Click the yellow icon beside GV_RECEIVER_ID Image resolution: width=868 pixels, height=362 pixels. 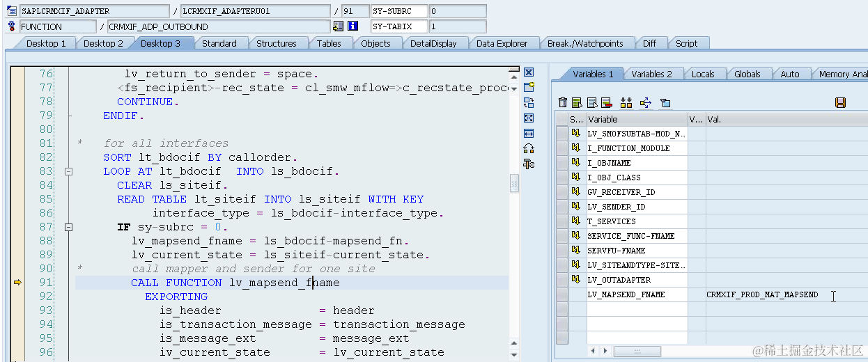click(576, 191)
